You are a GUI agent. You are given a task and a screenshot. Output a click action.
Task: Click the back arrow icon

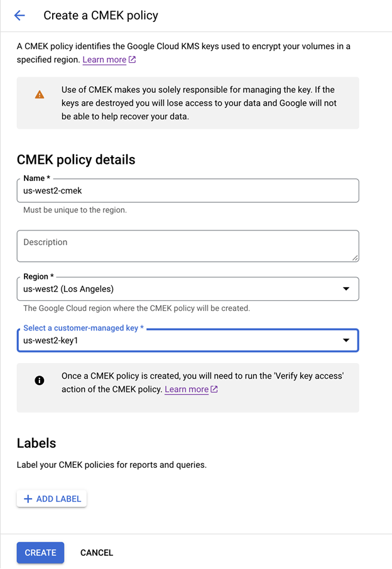pos(19,16)
